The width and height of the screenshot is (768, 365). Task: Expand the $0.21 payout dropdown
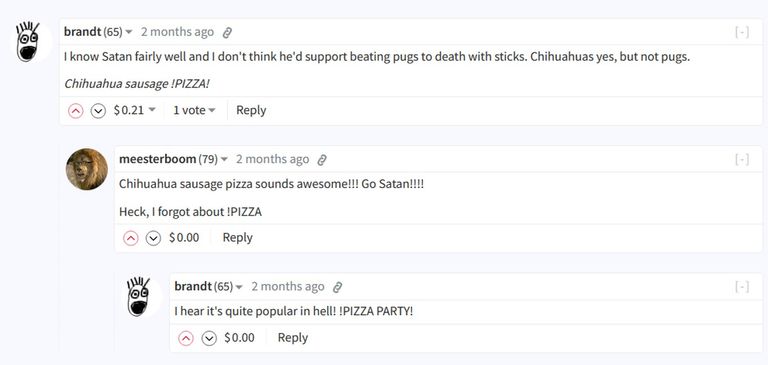pos(135,110)
